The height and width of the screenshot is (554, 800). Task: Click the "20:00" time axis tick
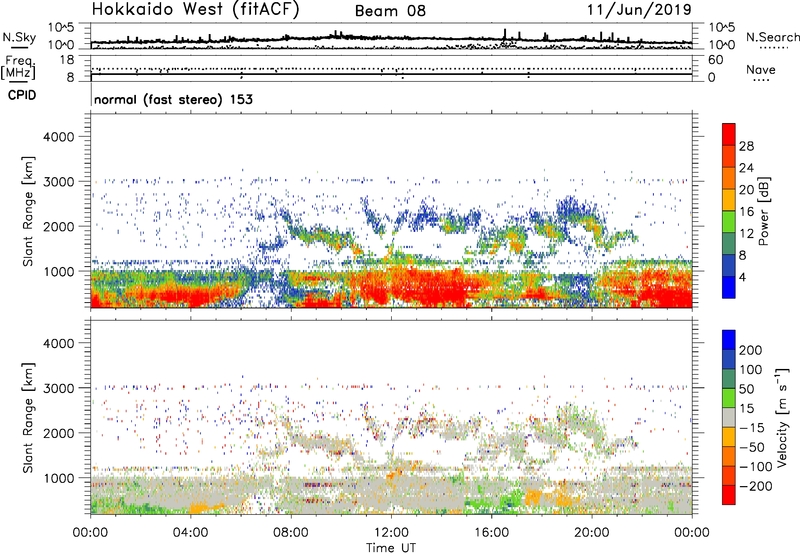pos(591,533)
